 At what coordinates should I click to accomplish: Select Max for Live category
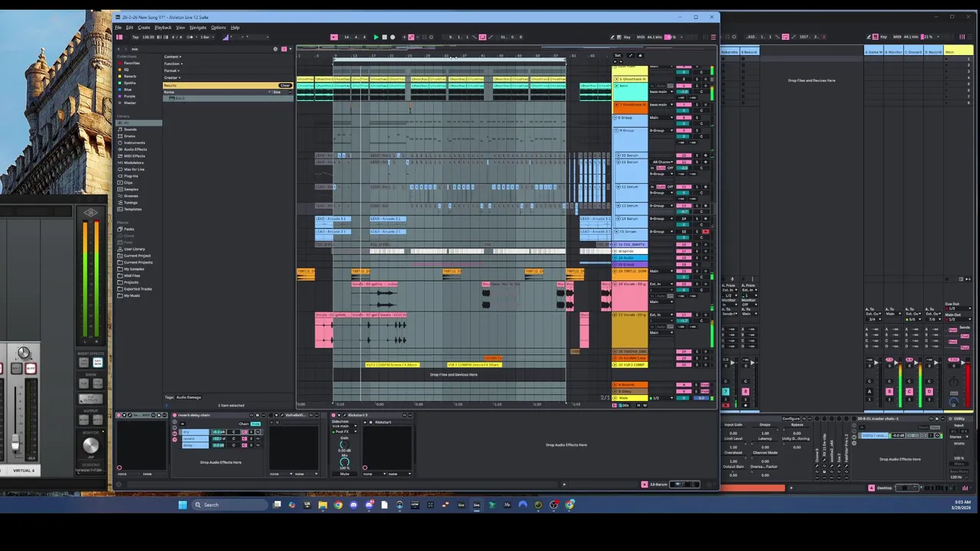(134, 169)
